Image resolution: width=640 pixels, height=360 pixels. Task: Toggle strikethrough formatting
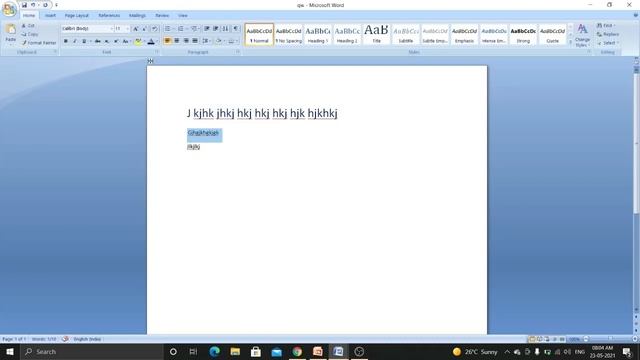(x=98, y=41)
